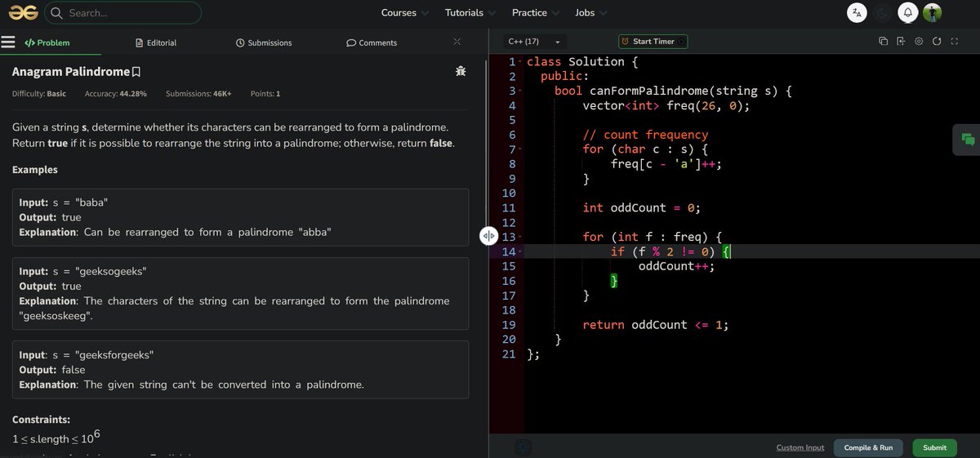Switch to the Comments tab

[x=372, y=42]
